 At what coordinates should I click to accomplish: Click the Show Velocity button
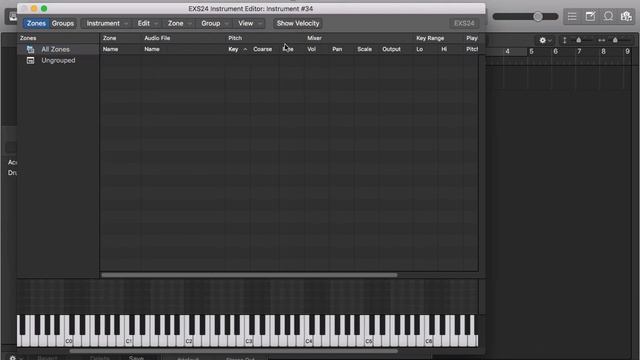(298, 23)
